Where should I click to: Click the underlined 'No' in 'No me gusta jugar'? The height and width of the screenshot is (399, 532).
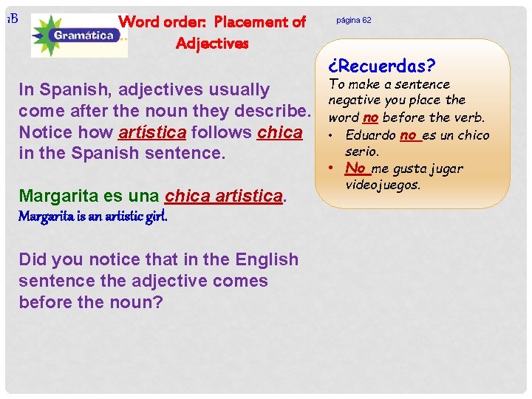(x=358, y=168)
